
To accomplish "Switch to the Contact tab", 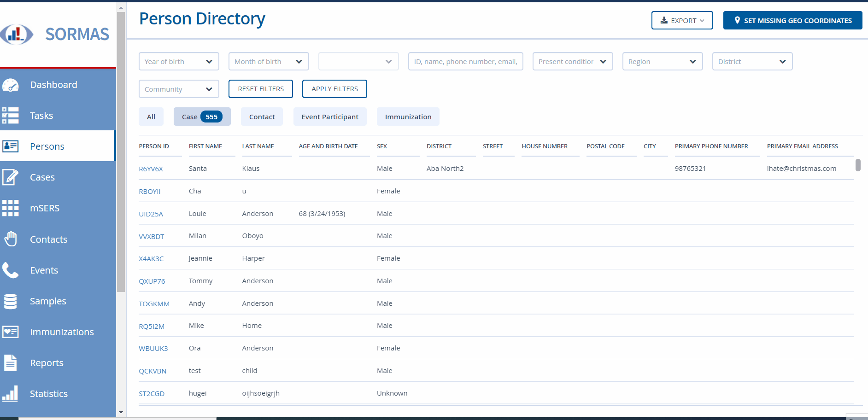I will [x=262, y=117].
